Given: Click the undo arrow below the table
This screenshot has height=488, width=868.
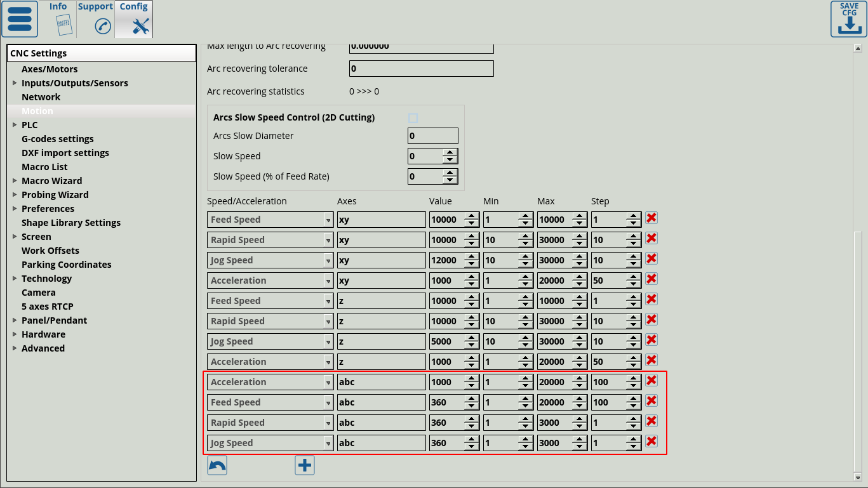Looking at the screenshot, I should click(217, 466).
